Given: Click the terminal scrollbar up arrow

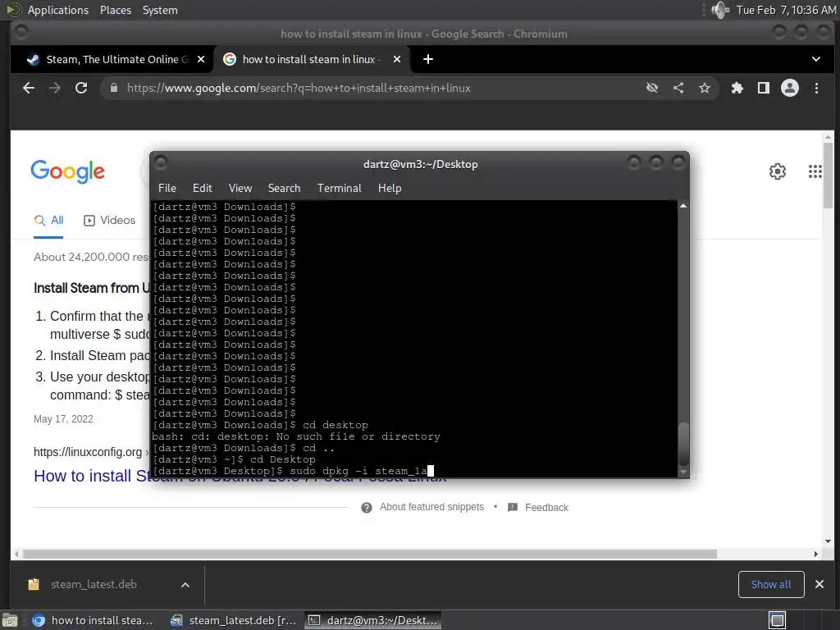Looking at the screenshot, I should (x=683, y=206).
